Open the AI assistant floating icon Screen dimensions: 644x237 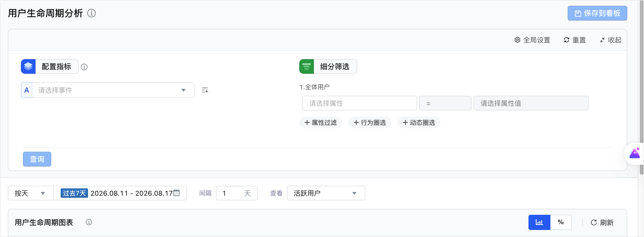point(635,154)
